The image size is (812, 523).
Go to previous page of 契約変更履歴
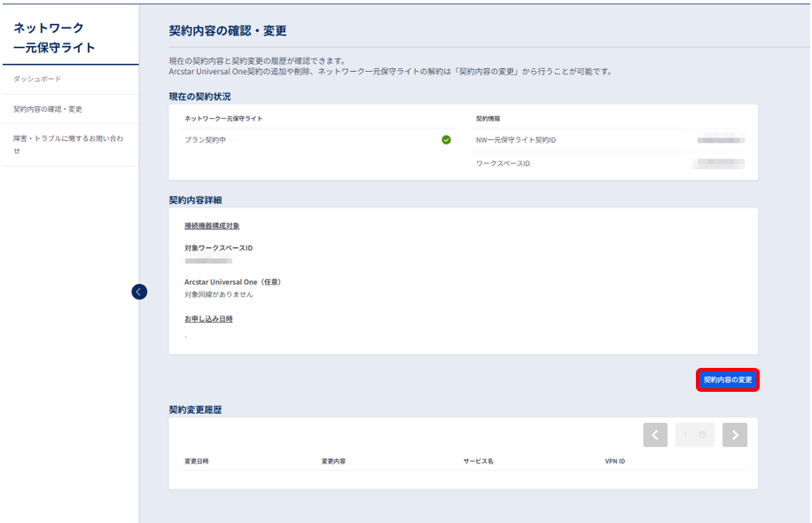click(x=655, y=435)
